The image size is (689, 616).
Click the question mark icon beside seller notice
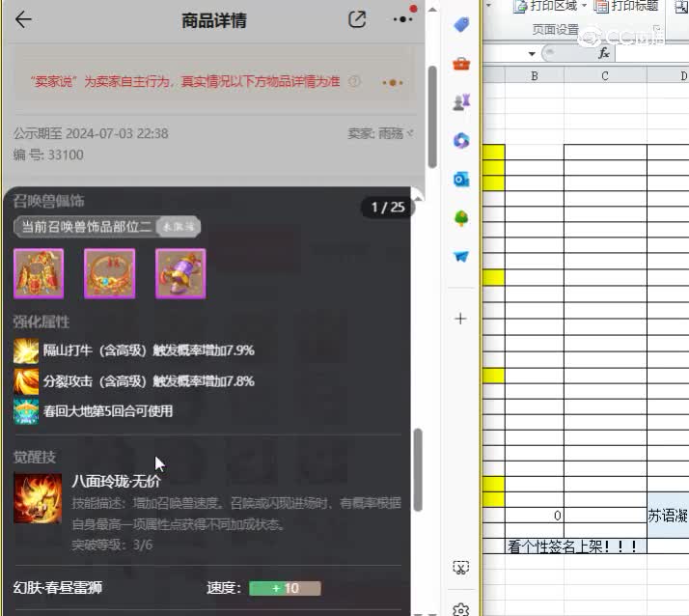pos(354,81)
